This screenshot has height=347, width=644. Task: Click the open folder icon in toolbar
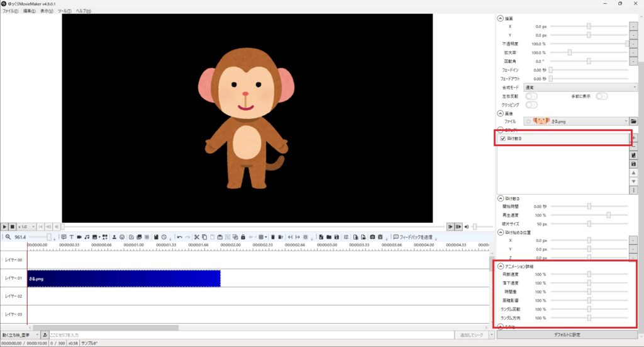coord(328,237)
